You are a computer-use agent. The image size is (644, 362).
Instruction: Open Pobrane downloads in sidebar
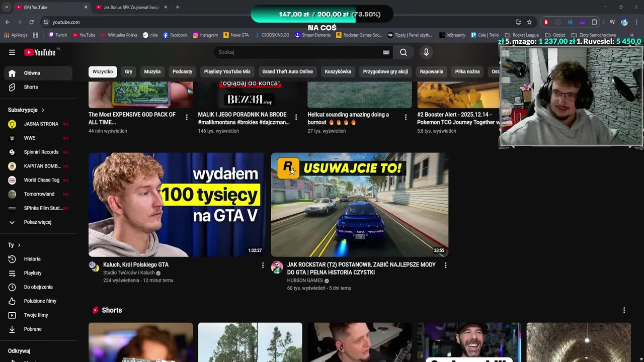pyautogui.click(x=38, y=329)
